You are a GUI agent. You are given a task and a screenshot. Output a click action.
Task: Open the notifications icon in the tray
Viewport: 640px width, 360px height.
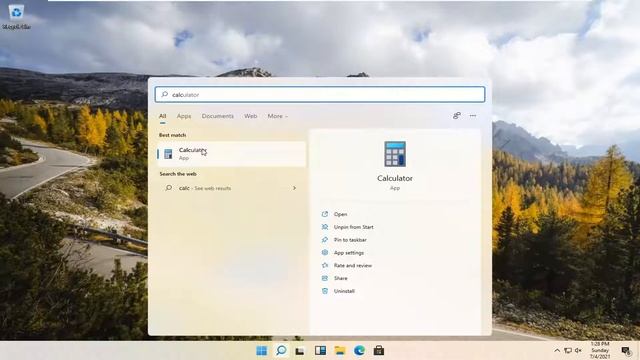(626, 351)
